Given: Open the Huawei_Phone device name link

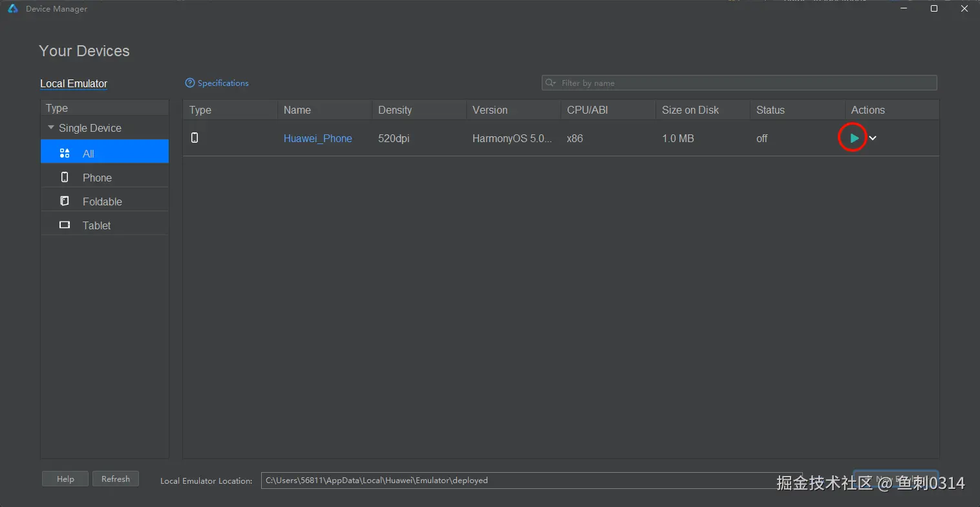Looking at the screenshot, I should pyautogui.click(x=318, y=138).
